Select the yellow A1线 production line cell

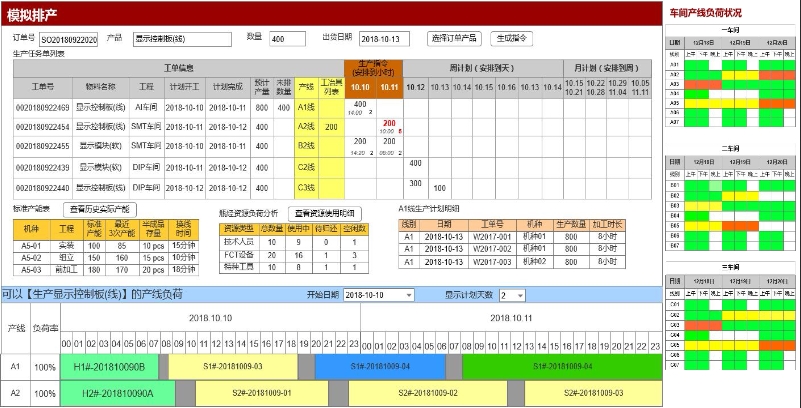[306, 107]
